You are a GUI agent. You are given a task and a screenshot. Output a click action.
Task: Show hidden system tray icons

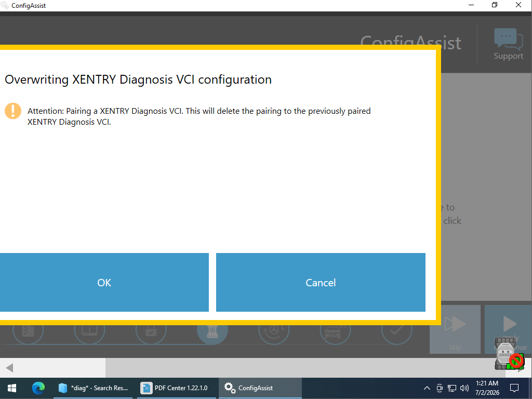coord(427,388)
